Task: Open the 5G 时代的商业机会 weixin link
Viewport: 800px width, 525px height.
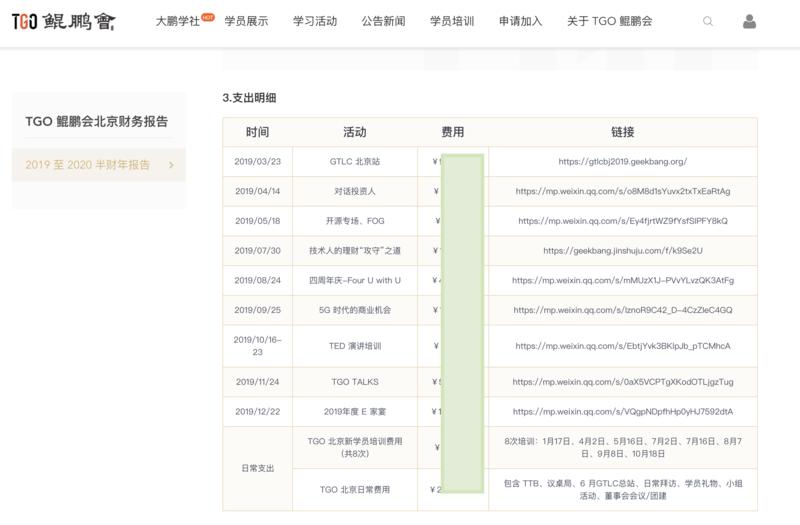Action: [x=622, y=310]
